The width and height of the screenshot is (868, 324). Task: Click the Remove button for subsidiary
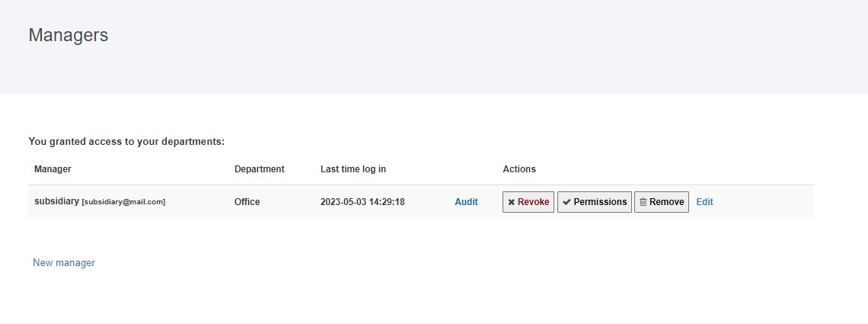pyautogui.click(x=662, y=202)
